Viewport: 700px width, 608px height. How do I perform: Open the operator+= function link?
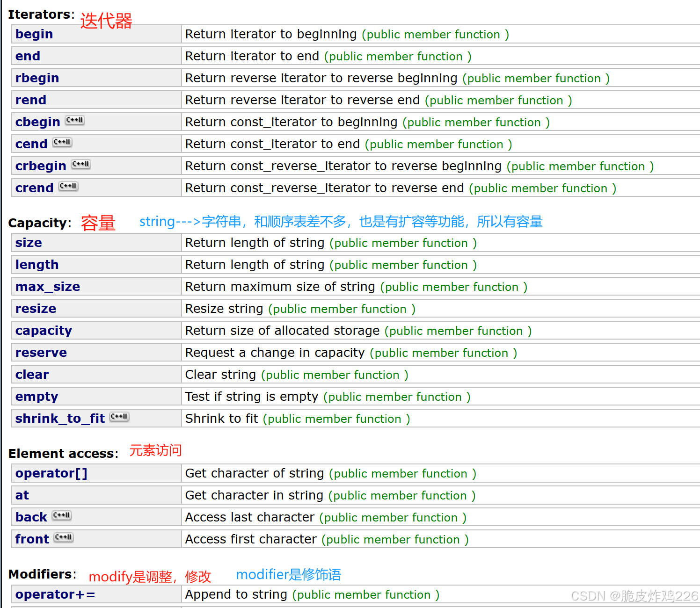(x=55, y=594)
